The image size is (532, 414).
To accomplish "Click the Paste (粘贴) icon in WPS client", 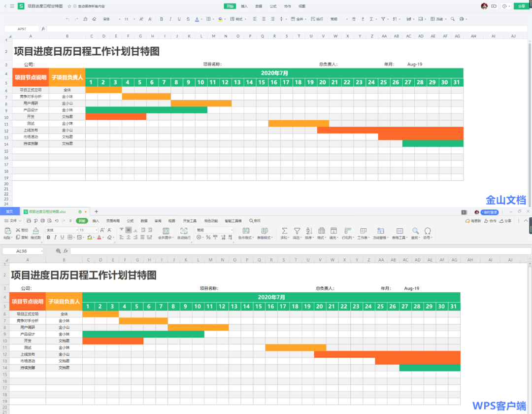I will coord(7,231).
